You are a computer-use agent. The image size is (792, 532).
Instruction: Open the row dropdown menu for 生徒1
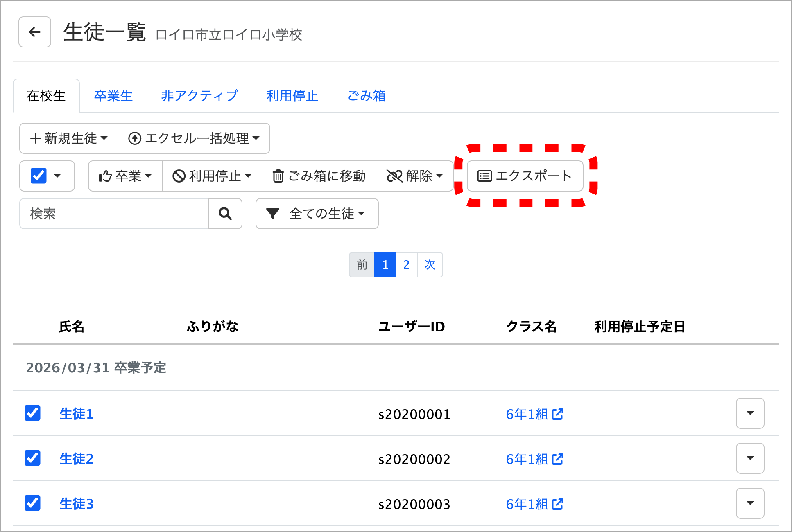point(750,413)
